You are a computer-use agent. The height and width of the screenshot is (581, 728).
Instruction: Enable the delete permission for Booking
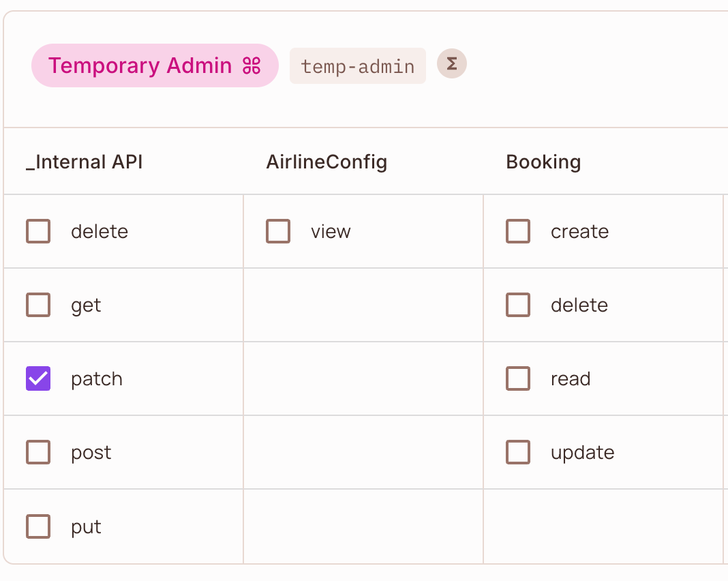pyautogui.click(x=518, y=305)
